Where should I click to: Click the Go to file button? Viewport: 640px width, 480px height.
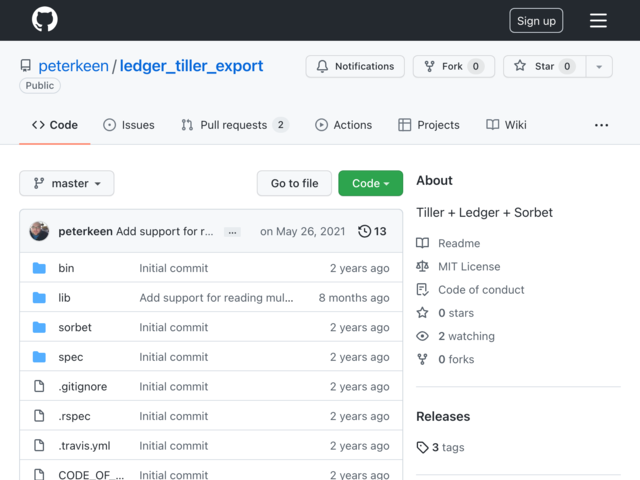[x=294, y=183]
